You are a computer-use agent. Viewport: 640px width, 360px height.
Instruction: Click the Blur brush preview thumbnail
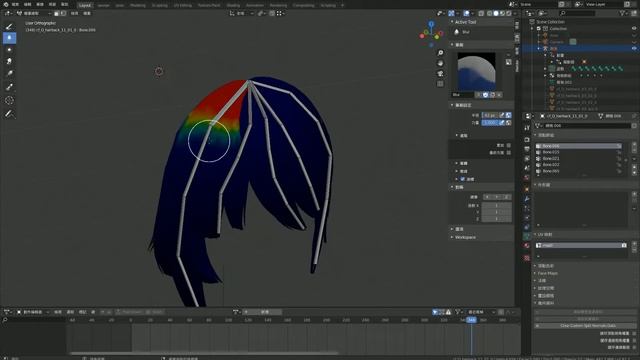476,71
